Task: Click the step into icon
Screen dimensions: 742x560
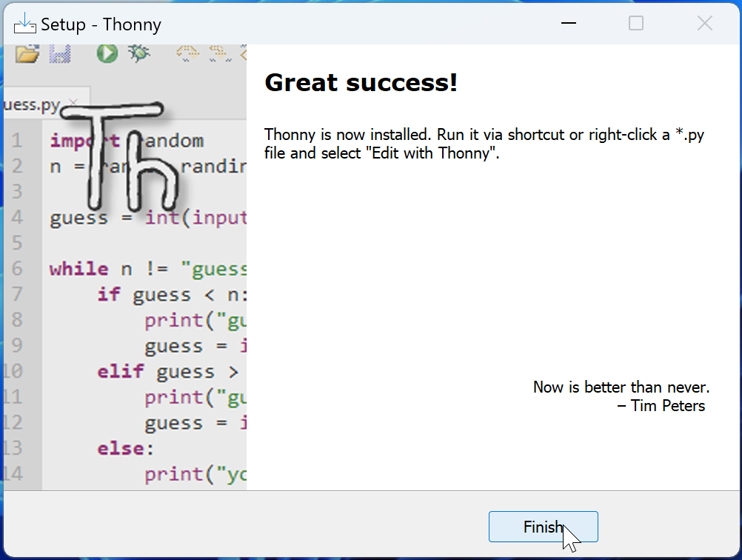Action: (220, 53)
